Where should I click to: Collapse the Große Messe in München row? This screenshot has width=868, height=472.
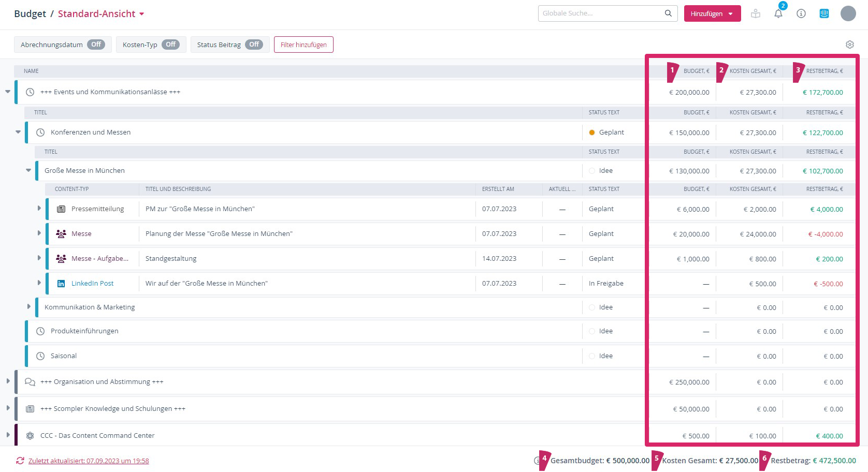[x=29, y=170]
